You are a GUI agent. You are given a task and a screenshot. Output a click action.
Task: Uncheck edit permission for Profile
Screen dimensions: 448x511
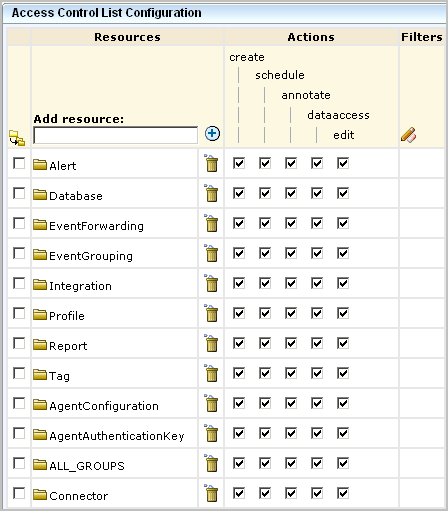pos(343,313)
